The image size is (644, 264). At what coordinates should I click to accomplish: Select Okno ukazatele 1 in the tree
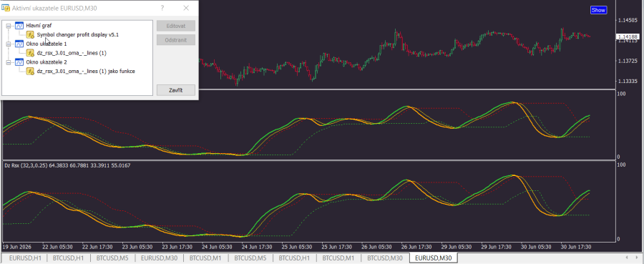47,44
